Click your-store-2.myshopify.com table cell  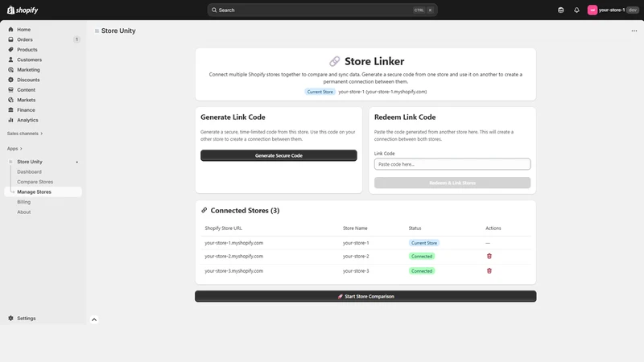click(233, 256)
